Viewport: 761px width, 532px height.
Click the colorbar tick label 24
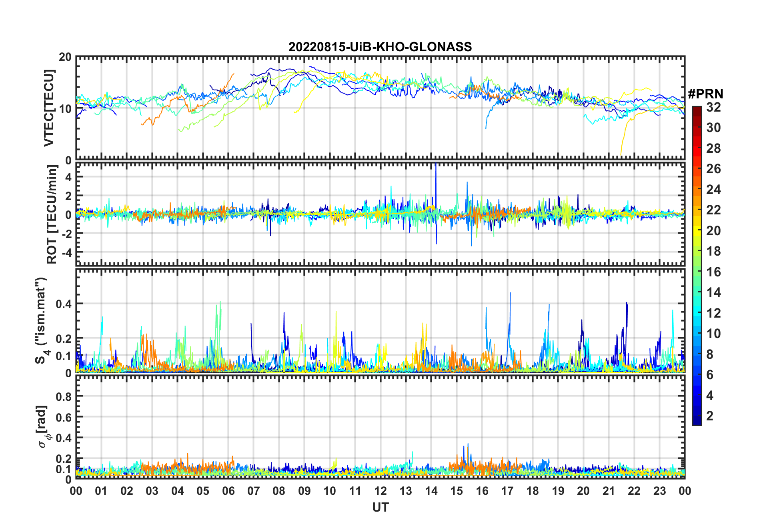[713, 190]
